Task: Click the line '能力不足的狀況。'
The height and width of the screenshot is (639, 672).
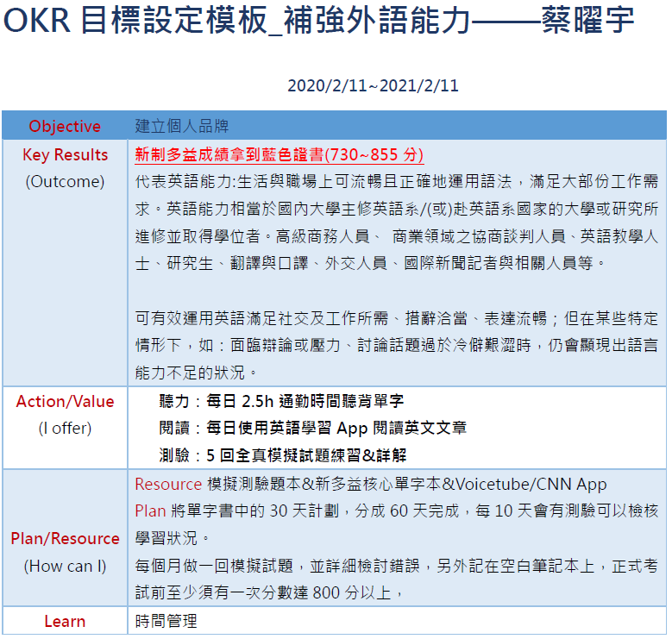Action: click(x=197, y=373)
